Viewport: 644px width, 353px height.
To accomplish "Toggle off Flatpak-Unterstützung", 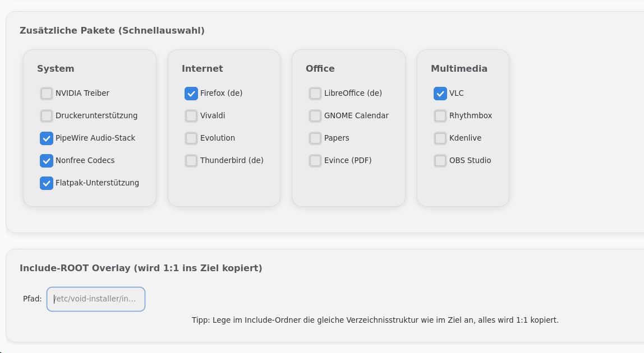I will [47, 183].
